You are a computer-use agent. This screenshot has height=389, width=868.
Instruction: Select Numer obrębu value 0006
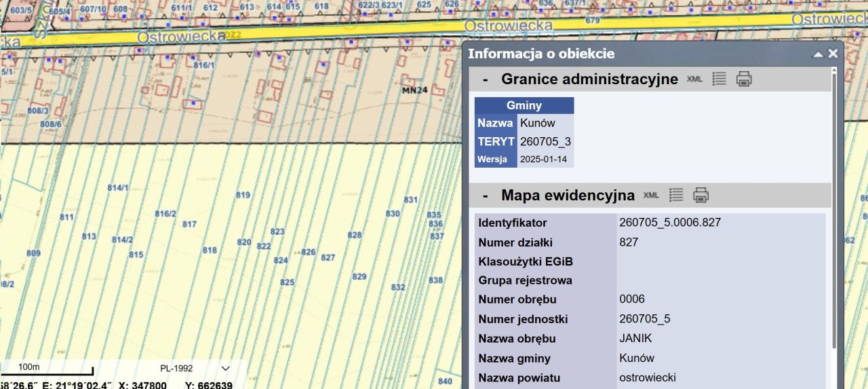[632, 299]
